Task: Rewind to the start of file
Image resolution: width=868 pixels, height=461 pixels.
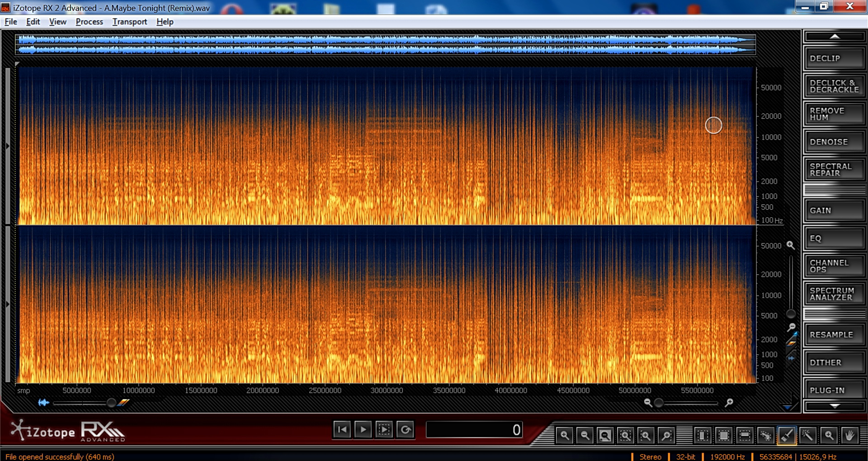Action: click(342, 429)
